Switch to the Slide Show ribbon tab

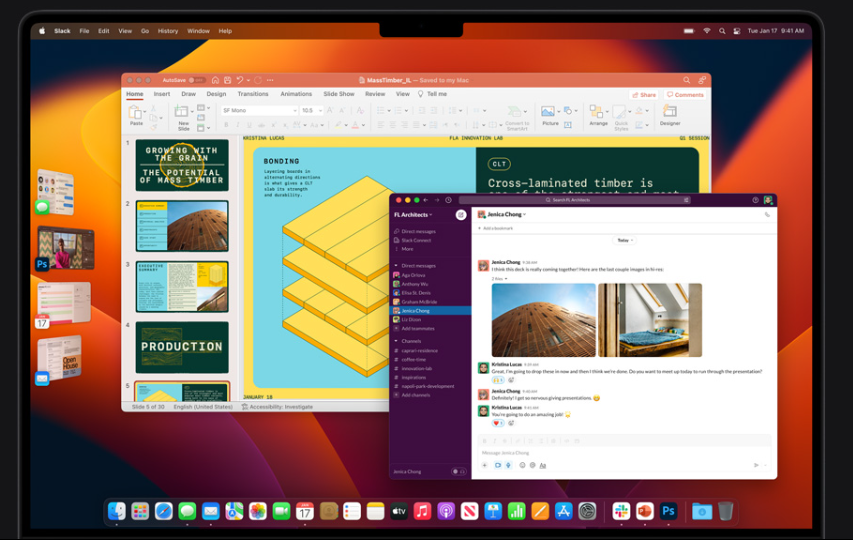(339, 94)
